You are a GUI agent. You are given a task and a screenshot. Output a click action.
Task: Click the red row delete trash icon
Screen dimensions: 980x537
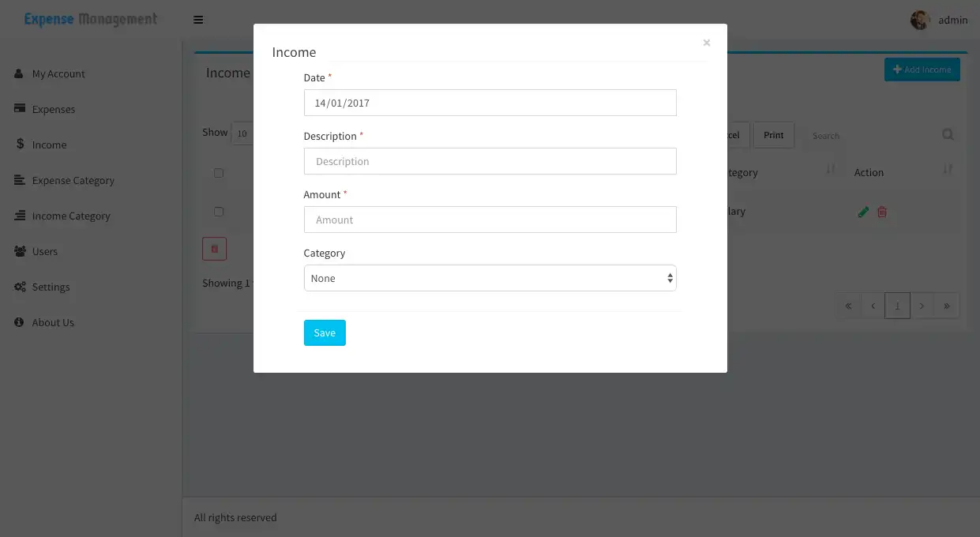tap(882, 212)
